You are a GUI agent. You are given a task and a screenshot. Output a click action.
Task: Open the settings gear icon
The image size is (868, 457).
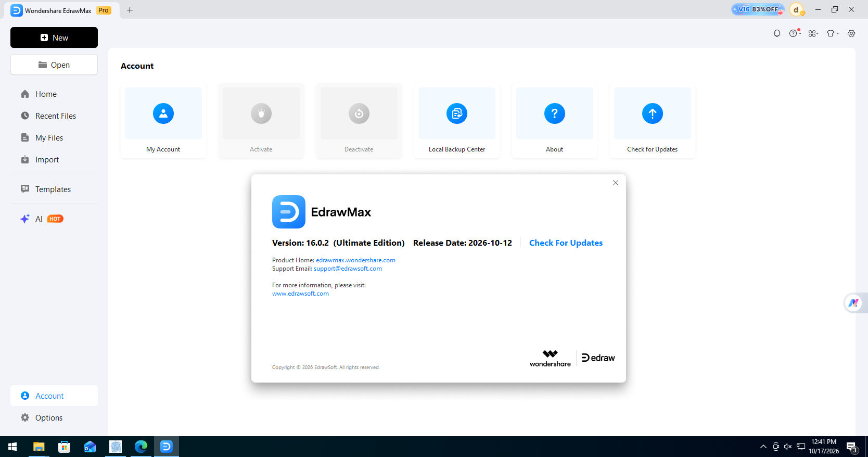click(851, 33)
